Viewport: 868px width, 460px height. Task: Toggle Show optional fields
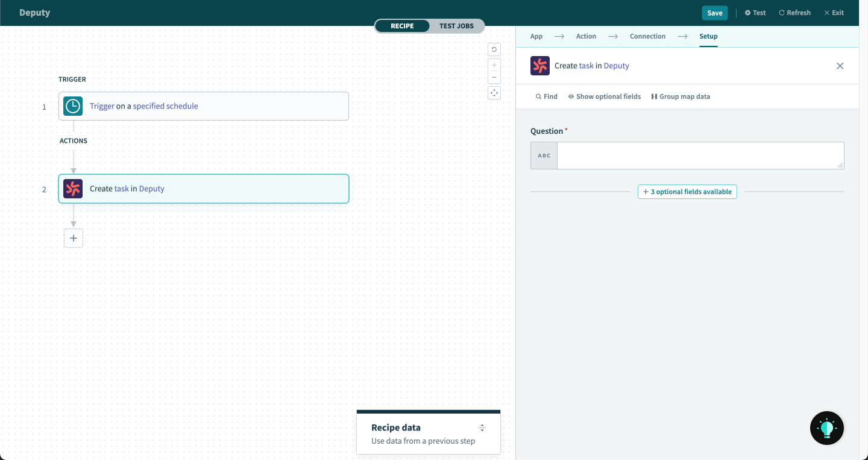tap(604, 96)
